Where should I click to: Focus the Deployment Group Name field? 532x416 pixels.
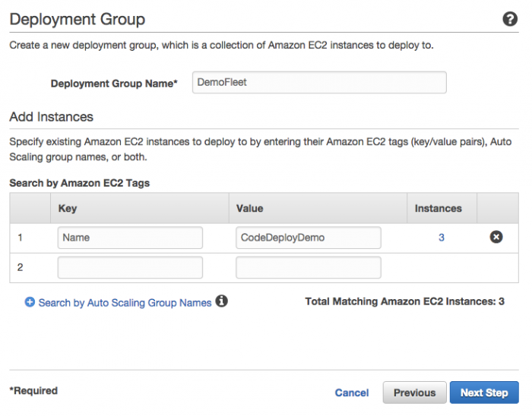[319, 82]
